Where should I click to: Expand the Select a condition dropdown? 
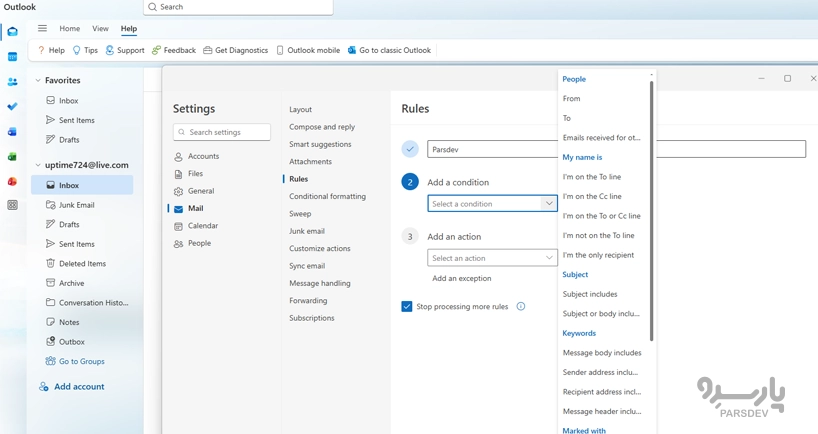pyautogui.click(x=492, y=204)
